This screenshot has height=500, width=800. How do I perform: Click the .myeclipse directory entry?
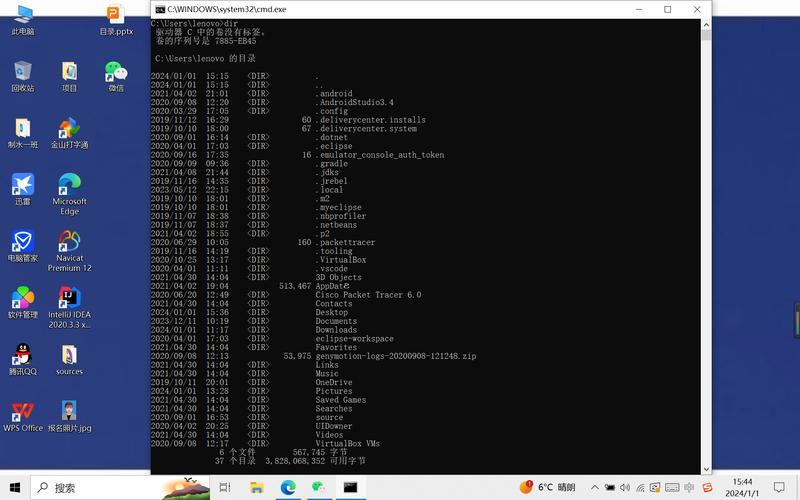point(338,207)
